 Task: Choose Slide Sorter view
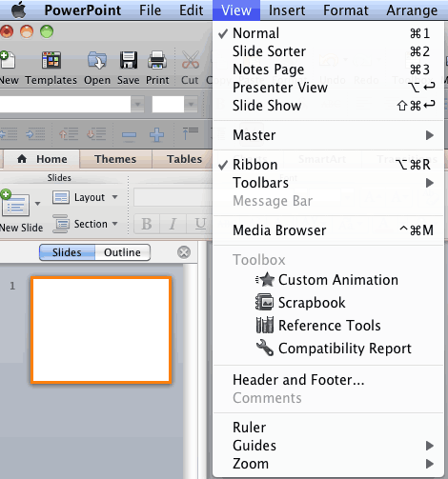(x=328, y=51)
